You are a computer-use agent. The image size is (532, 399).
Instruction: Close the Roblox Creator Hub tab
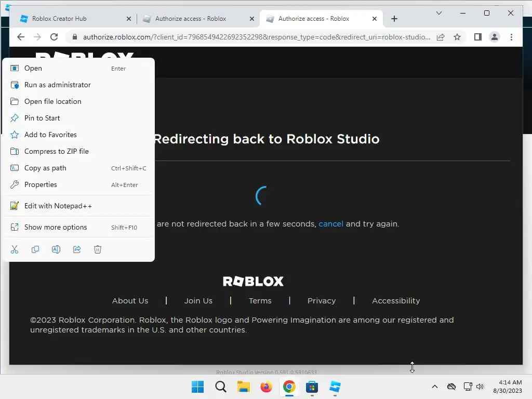tap(129, 19)
